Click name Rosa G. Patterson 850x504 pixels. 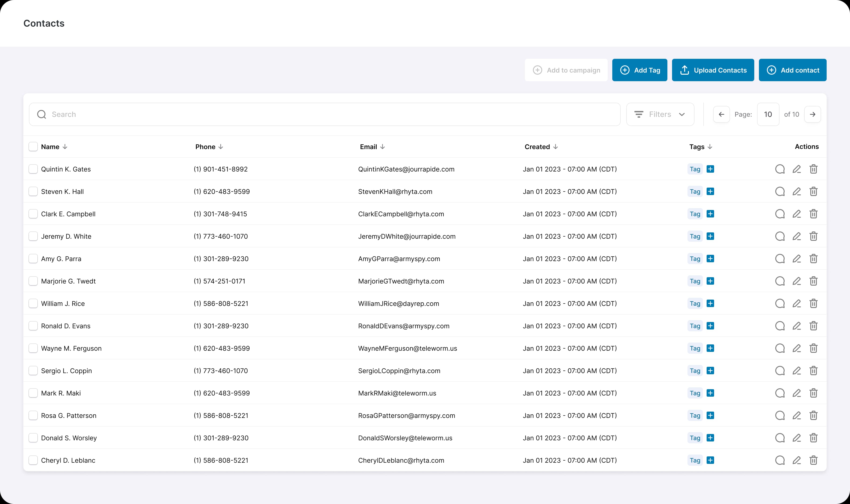[x=69, y=416]
